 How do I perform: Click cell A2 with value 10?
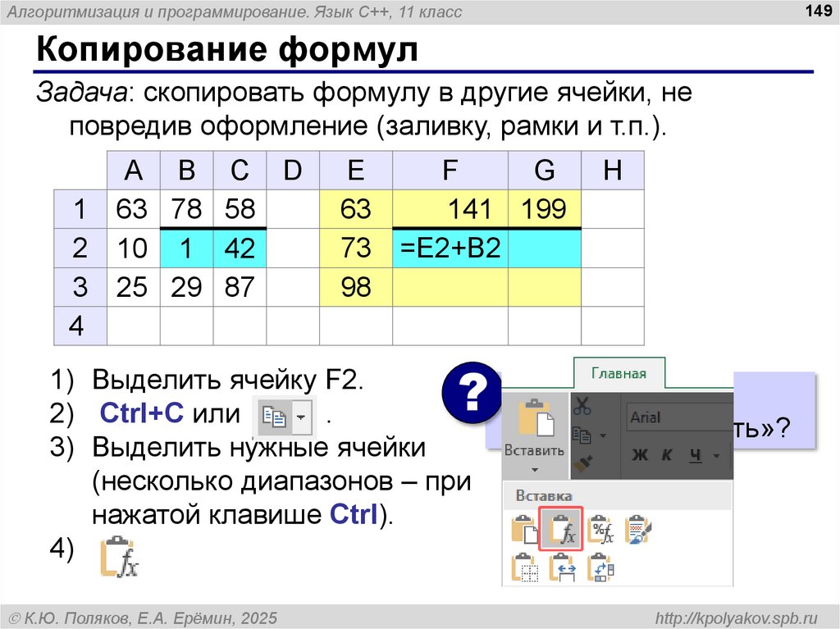[x=134, y=248]
